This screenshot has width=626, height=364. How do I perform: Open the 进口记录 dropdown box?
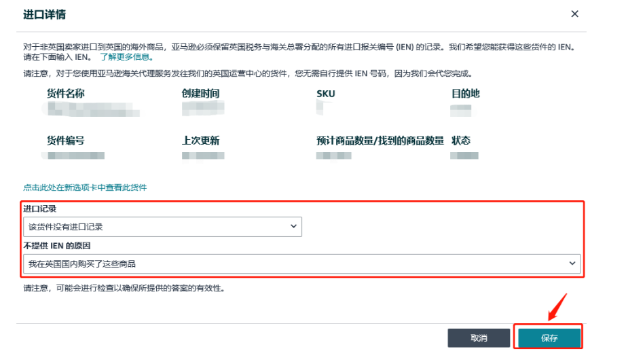(162, 227)
